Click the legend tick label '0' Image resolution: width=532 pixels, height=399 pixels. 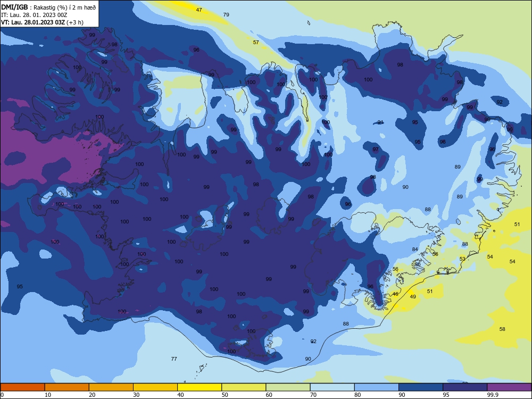pos(2,395)
